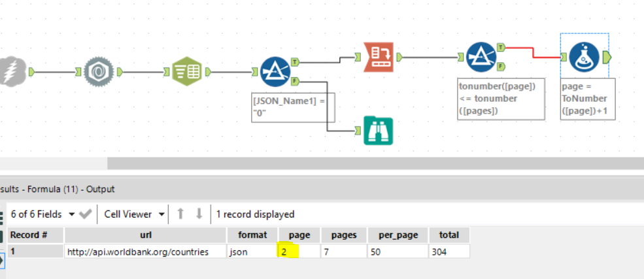Select the Formula flask tool
Screen dimensions: 644x279
pos(584,57)
